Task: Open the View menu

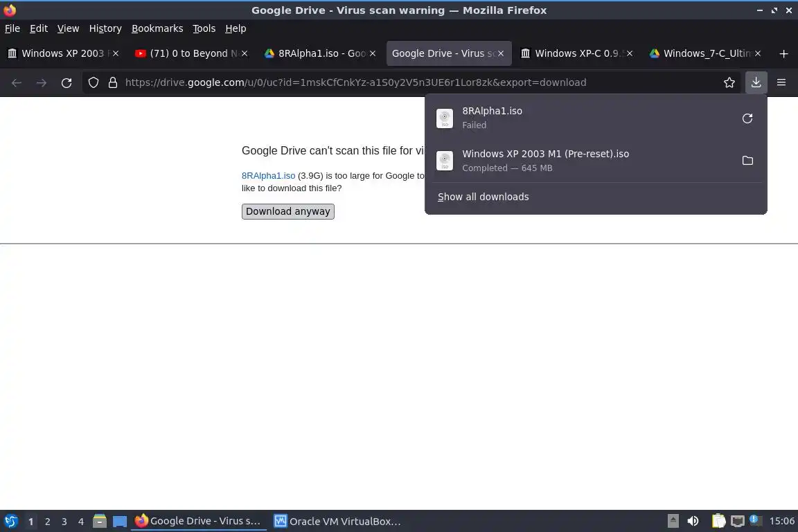Action: click(x=68, y=28)
